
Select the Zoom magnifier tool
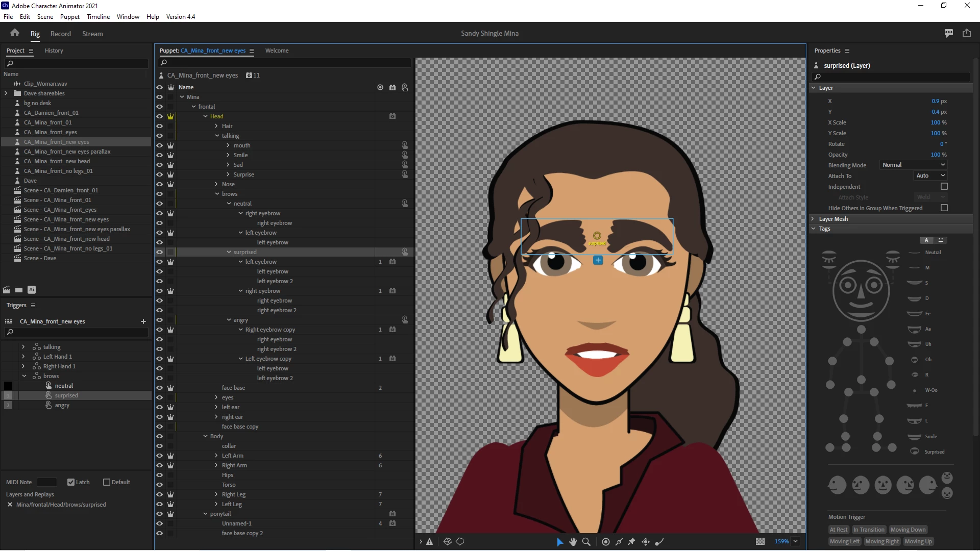point(586,542)
